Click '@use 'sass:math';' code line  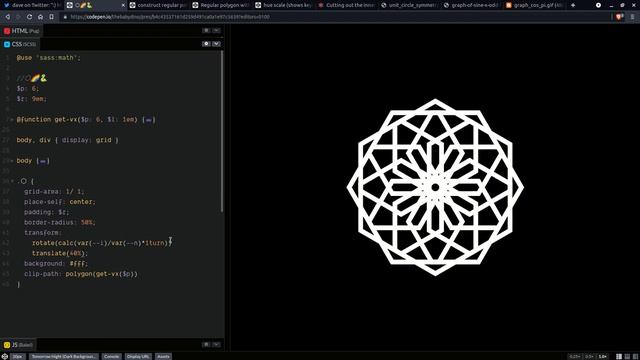(x=49, y=58)
